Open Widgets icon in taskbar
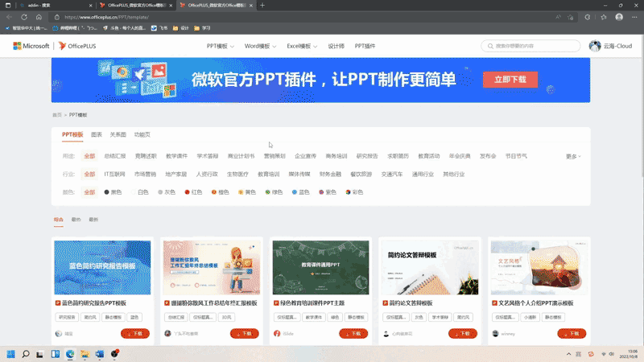The image size is (644, 362). tap(55, 354)
